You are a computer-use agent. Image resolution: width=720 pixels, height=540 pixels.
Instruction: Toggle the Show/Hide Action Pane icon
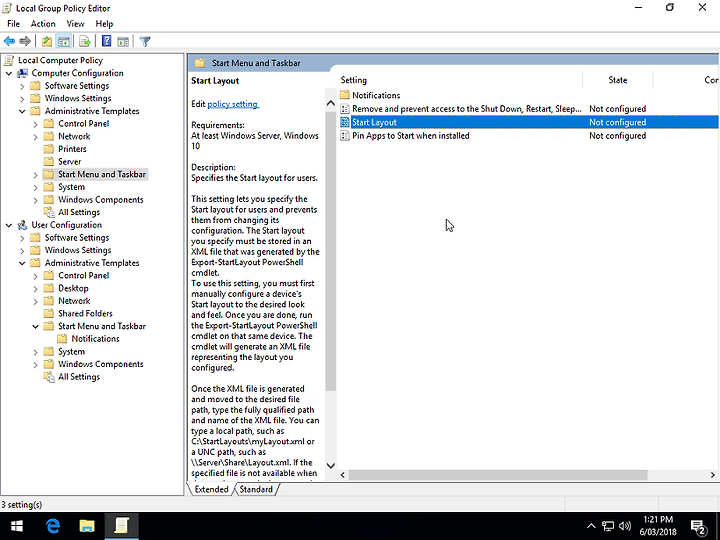123,41
